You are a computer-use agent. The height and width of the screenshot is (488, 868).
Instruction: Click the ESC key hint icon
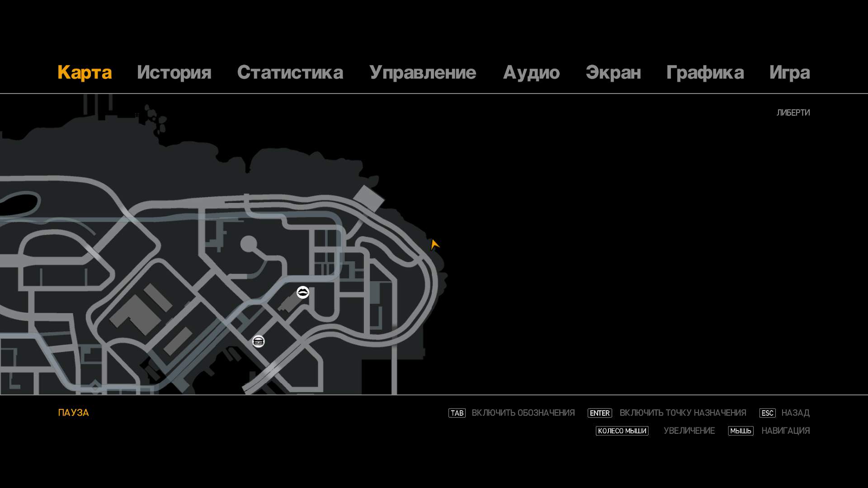tap(767, 413)
